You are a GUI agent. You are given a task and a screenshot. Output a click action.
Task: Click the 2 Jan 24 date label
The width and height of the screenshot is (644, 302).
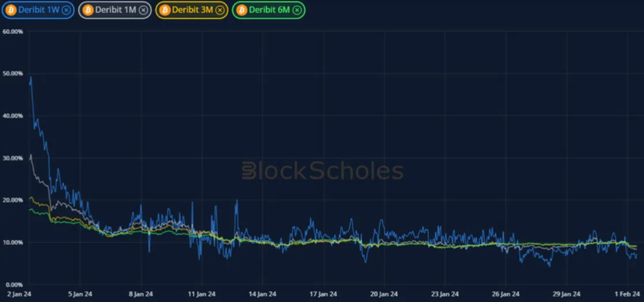point(20,294)
